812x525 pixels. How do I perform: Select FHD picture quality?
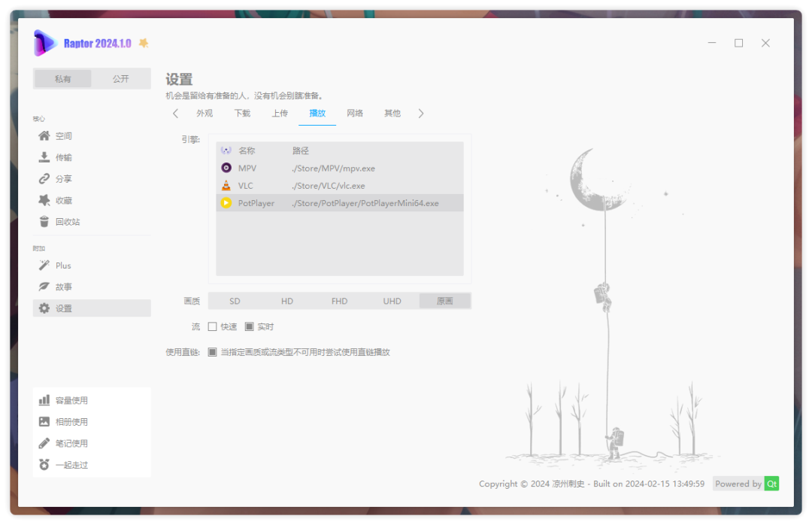(x=340, y=301)
